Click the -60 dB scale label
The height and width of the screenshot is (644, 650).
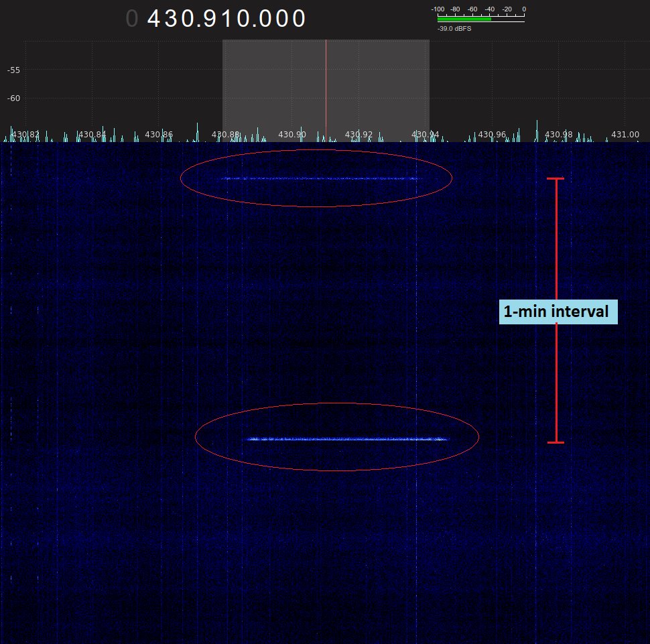pyautogui.click(x=13, y=99)
